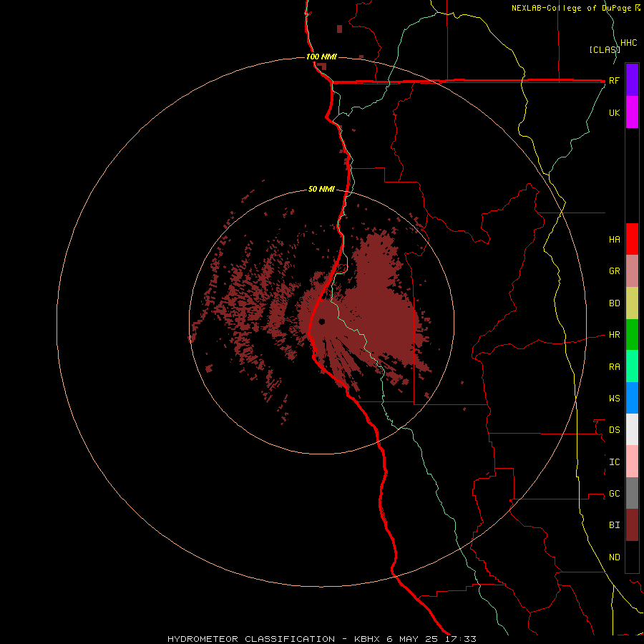
Task: Click the bright red HA legend swatch
Action: click(x=632, y=239)
